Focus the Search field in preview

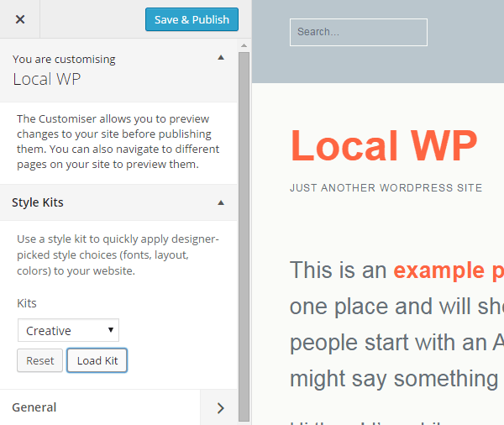coord(359,32)
